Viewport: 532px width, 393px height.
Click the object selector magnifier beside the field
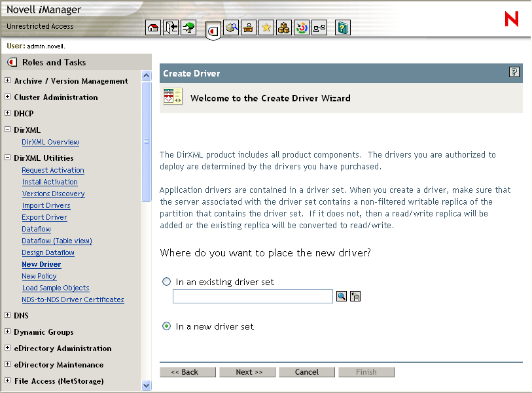point(341,296)
